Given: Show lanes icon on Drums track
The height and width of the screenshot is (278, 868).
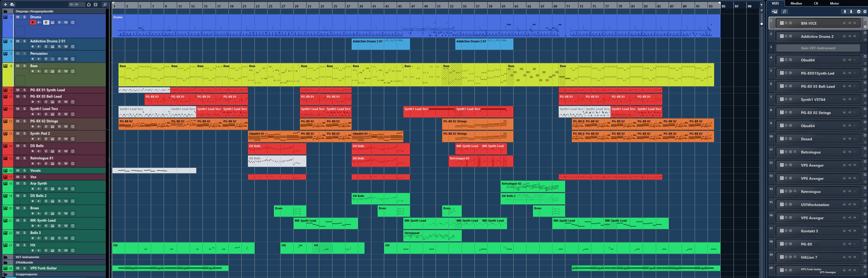Looking at the screenshot, I should point(73,22).
